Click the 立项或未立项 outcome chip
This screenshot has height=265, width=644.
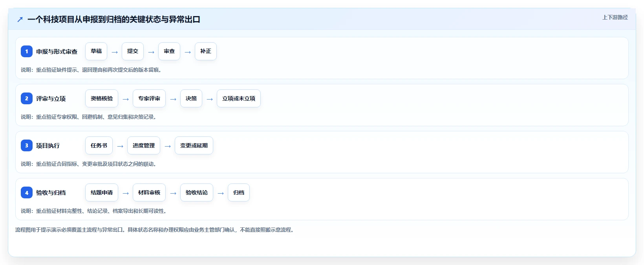[239, 98]
